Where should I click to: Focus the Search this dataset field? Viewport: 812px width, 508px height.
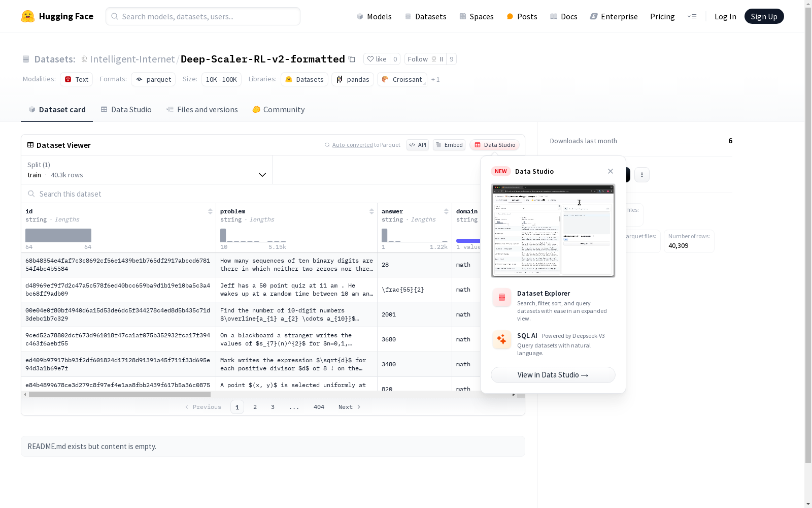[x=251, y=194]
